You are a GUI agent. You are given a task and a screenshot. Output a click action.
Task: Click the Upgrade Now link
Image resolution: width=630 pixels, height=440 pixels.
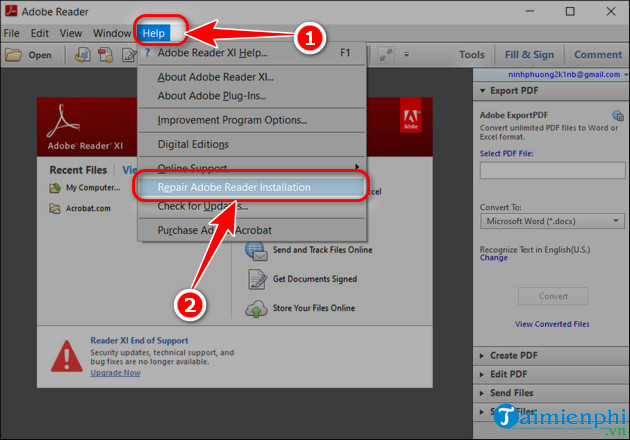coord(115,373)
